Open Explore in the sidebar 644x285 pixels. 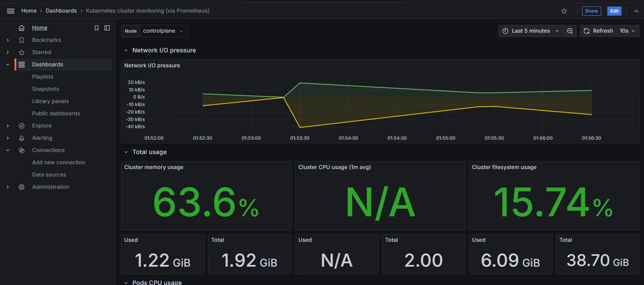tap(42, 126)
